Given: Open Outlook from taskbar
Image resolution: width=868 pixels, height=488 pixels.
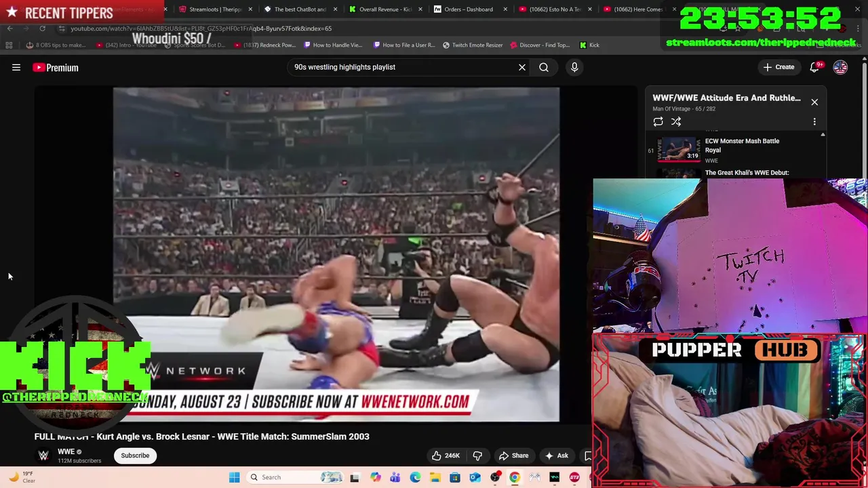Looking at the screenshot, I should [475, 477].
